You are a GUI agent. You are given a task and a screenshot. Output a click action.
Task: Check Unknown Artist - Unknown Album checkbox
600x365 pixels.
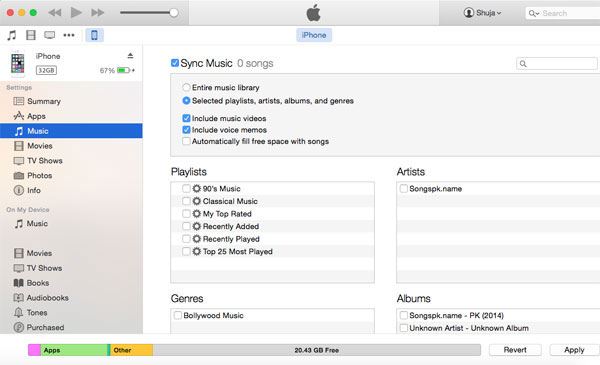pyautogui.click(x=403, y=328)
